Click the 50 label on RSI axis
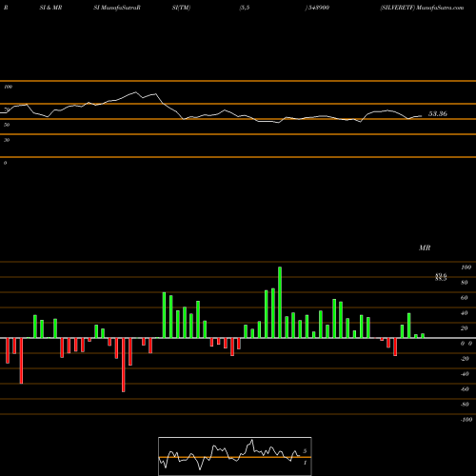This screenshot has height=476, width=476. tap(7, 125)
